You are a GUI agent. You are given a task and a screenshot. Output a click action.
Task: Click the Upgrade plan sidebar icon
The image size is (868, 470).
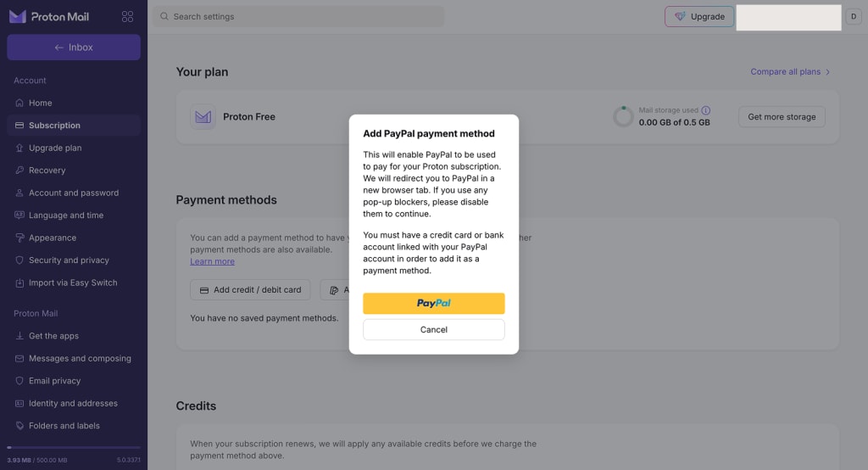pos(19,148)
